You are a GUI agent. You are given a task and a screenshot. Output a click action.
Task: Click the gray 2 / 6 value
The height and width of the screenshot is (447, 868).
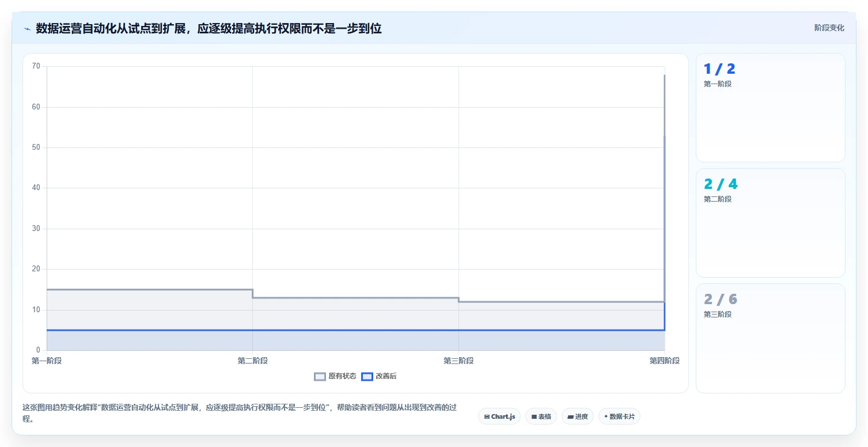pos(721,300)
